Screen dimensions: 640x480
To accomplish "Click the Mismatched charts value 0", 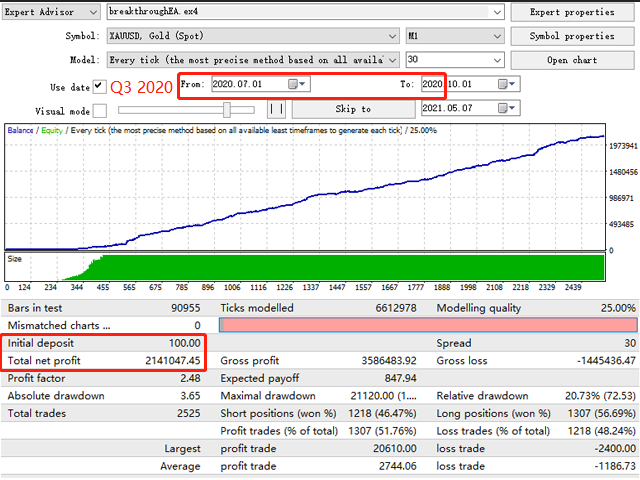I will pyautogui.click(x=197, y=326).
